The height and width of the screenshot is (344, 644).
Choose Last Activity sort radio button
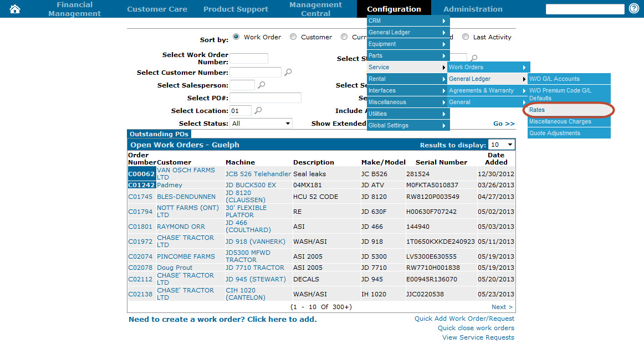[x=466, y=37]
